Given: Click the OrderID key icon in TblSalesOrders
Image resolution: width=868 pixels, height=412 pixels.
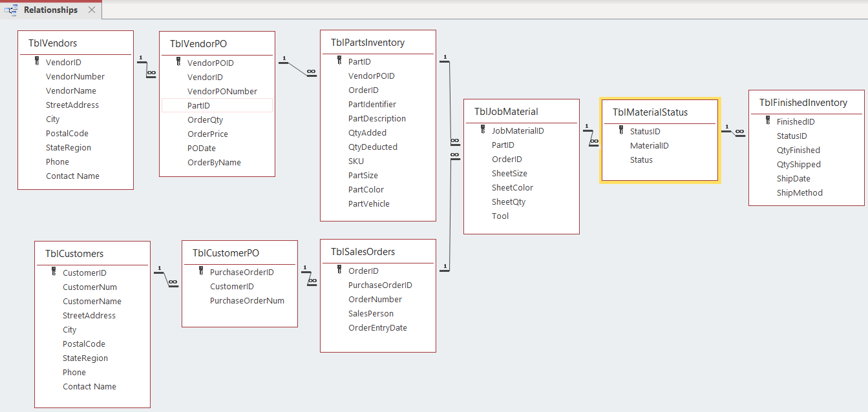Looking at the screenshot, I should 339,271.
